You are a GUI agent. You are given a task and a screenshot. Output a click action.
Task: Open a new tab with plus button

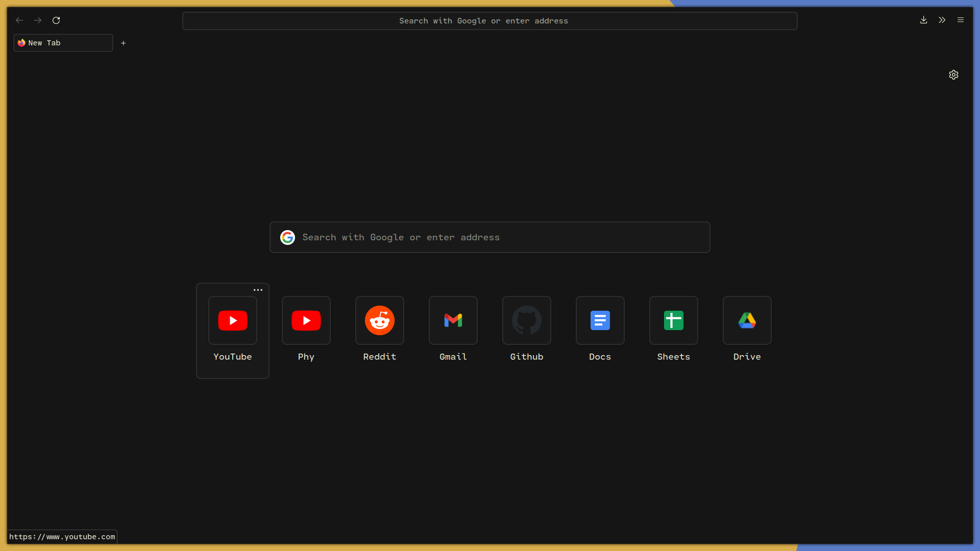[x=123, y=43]
